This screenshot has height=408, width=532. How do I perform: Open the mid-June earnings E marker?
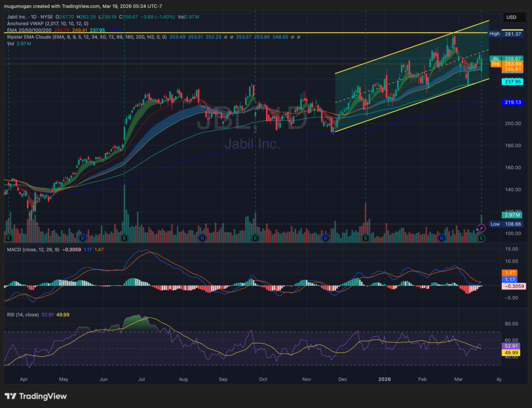point(124,238)
